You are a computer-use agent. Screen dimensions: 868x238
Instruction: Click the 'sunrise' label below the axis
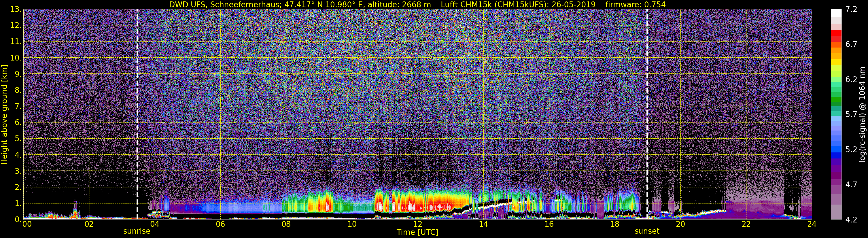(137, 231)
